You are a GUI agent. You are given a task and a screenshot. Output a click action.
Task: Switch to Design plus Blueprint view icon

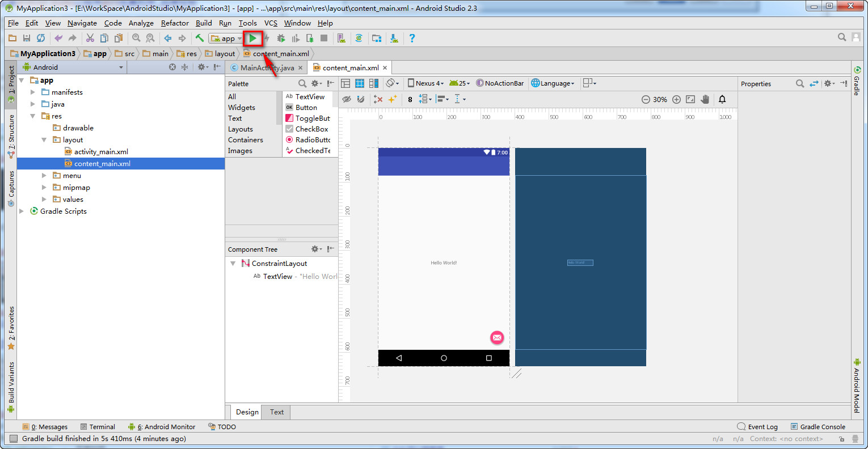point(374,83)
